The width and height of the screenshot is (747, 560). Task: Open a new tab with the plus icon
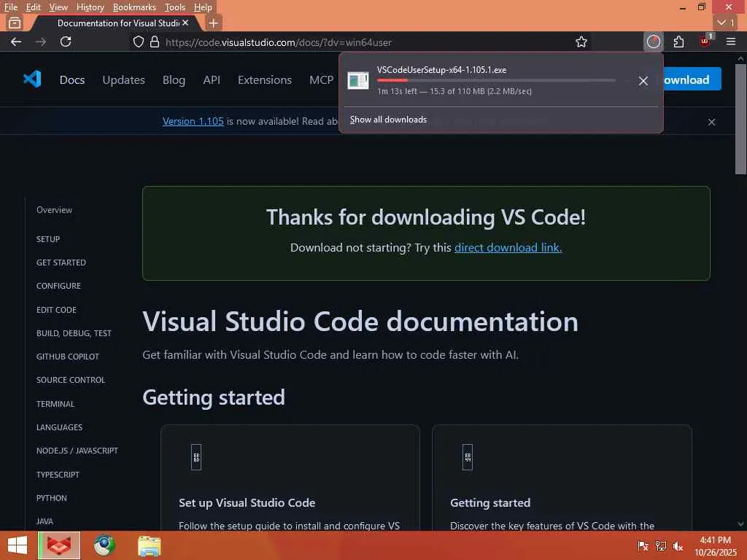pos(214,23)
